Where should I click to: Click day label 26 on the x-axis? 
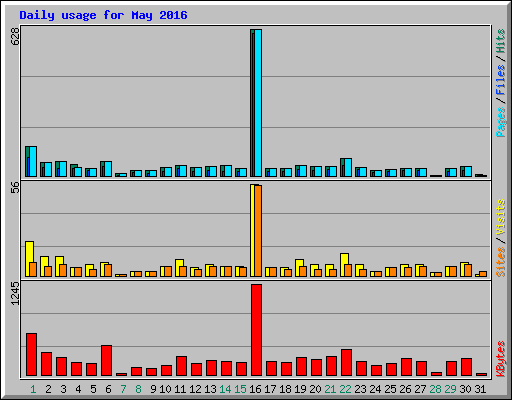(x=405, y=389)
